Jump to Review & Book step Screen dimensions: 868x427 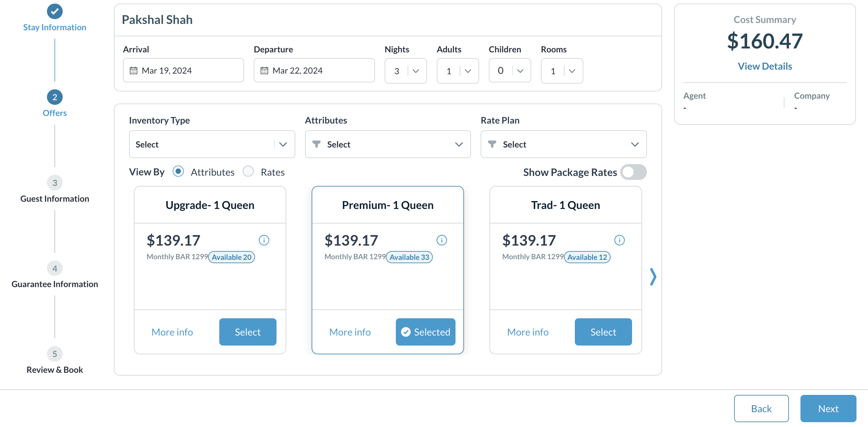55,354
